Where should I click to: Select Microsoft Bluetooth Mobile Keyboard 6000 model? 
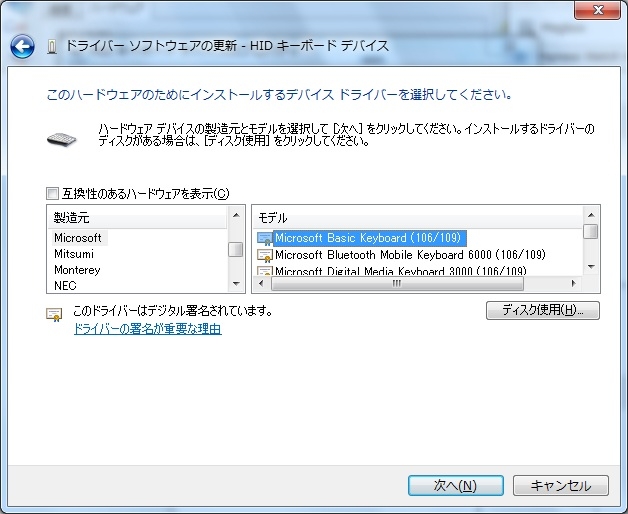[410, 255]
